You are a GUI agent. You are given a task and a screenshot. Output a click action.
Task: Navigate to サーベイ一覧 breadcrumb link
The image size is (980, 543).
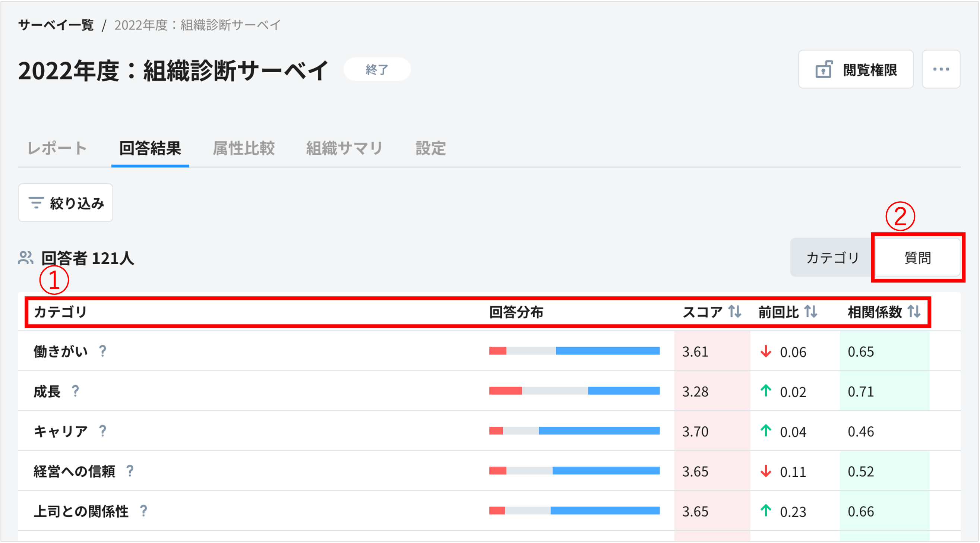tap(56, 25)
